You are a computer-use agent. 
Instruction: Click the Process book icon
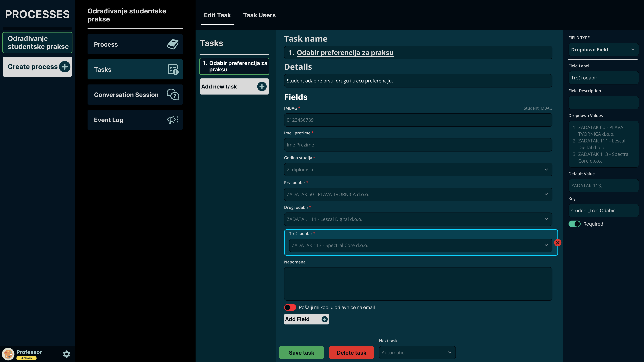coord(173,44)
